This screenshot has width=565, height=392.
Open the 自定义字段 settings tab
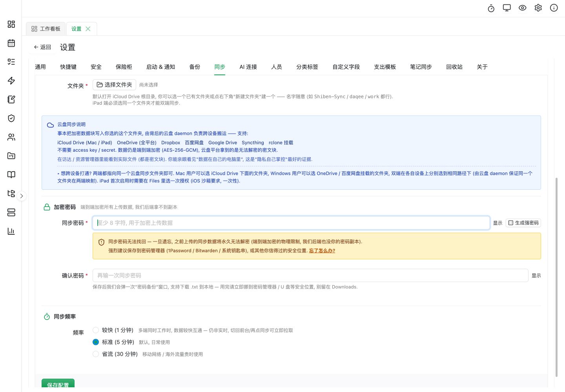pyautogui.click(x=346, y=67)
